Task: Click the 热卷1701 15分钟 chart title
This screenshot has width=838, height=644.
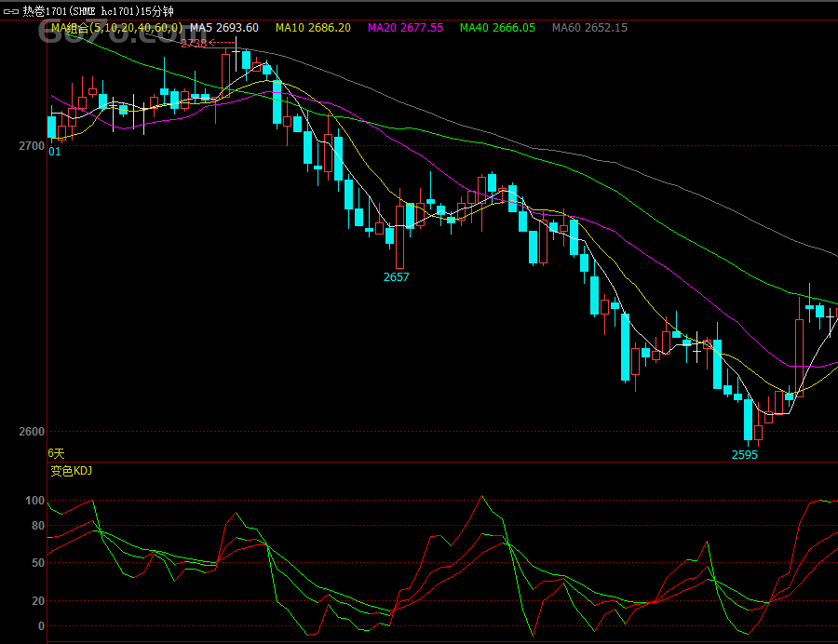Action: [104, 11]
